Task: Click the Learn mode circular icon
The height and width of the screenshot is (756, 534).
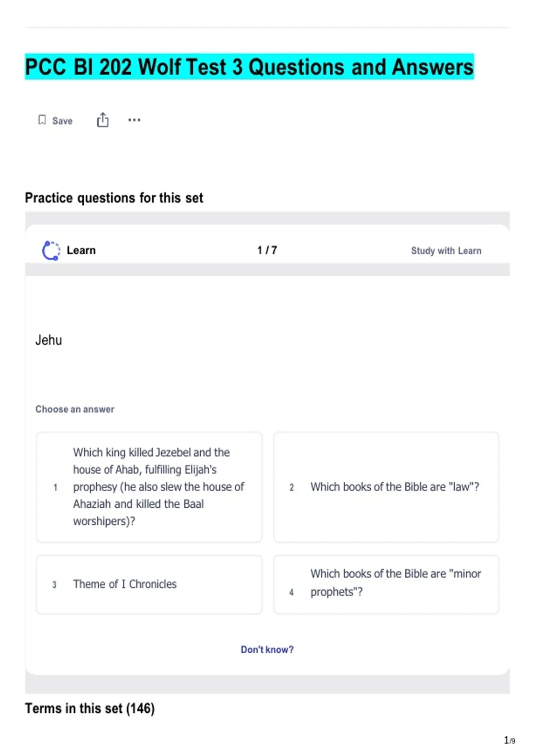Action: [x=51, y=250]
